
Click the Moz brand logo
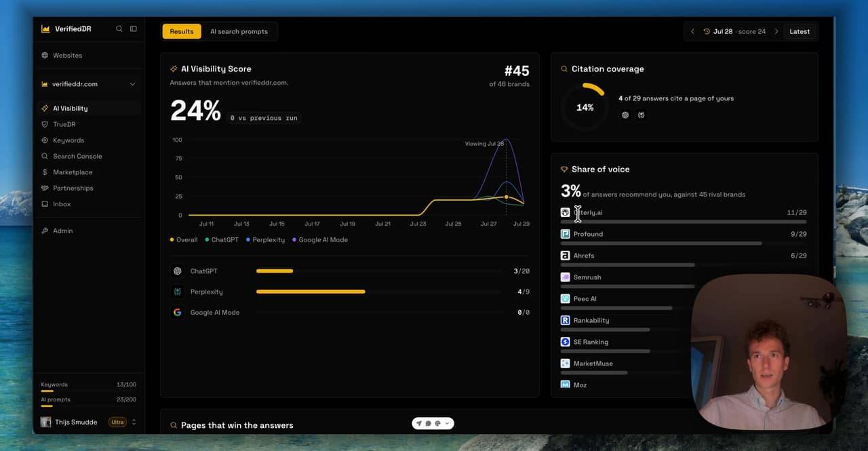(566, 385)
